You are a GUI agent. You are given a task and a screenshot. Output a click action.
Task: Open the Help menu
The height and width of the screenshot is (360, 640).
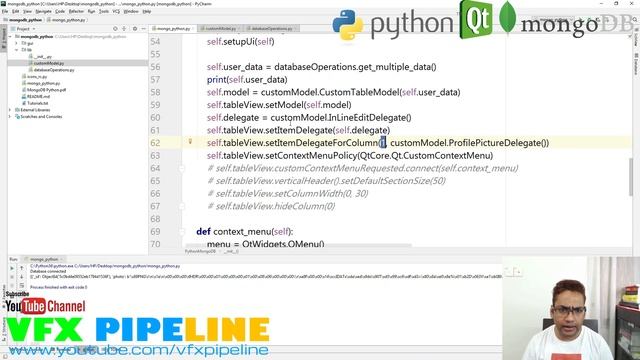(147, 11)
